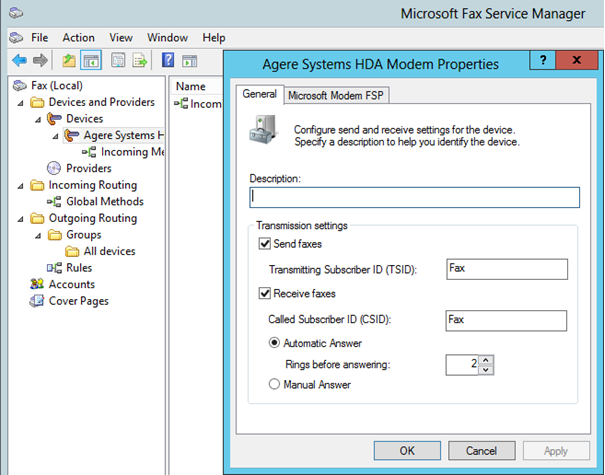Open Providers node in tree
The width and height of the screenshot is (605, 475).
88,168
